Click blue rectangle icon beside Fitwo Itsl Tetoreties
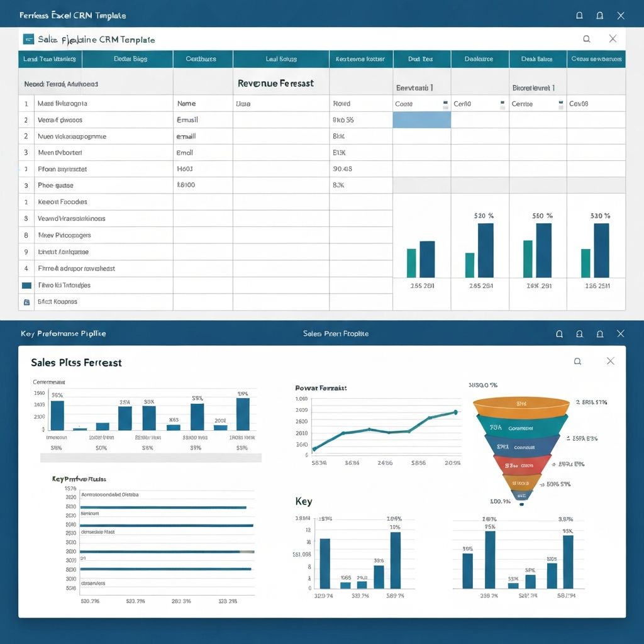The width and height of the screenshot is (644, 644). [x=26, y=285]
